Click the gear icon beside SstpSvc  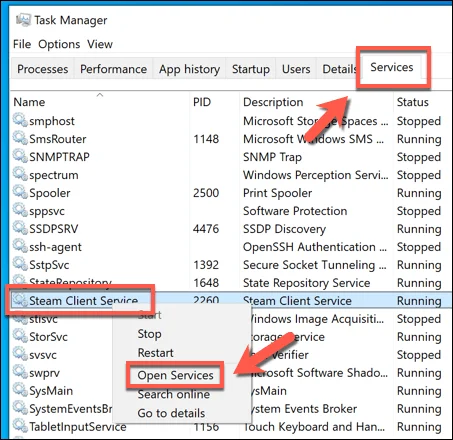coord(20,264)
